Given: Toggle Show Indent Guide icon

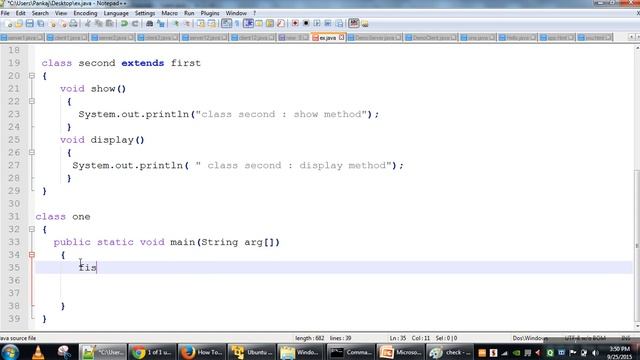Looking at the screenshot, I should pyautogui.click(x=248, y=24).
